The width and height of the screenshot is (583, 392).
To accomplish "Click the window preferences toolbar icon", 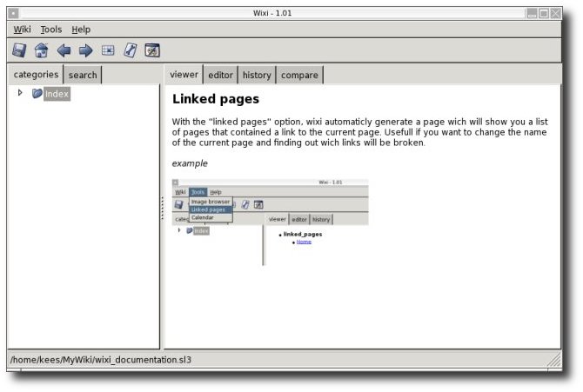I will [152, 50].
